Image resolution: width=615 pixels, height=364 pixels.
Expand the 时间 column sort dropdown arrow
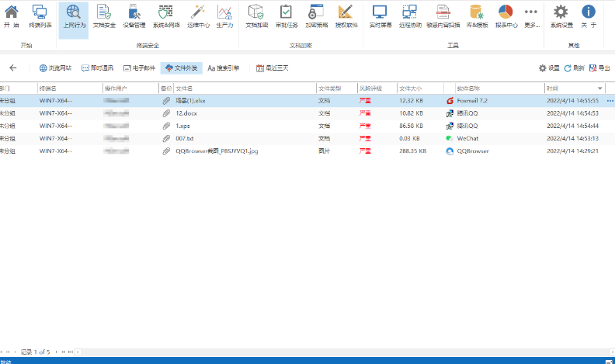click(599, 88)
